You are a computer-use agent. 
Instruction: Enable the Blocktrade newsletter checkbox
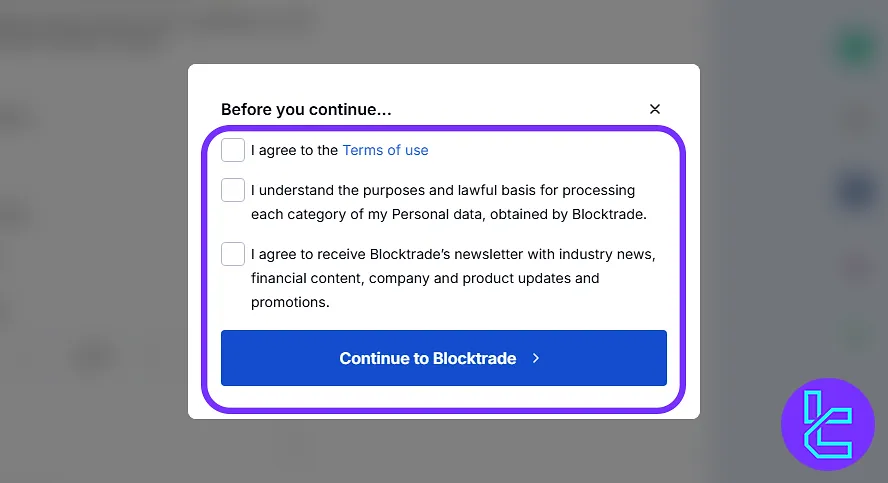pyautogui.click(x=233, y=254)
